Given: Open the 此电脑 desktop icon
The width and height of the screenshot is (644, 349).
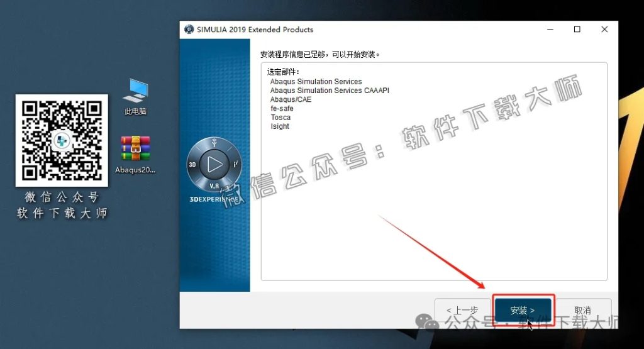Looking at the screenshot, I should 135,97.
